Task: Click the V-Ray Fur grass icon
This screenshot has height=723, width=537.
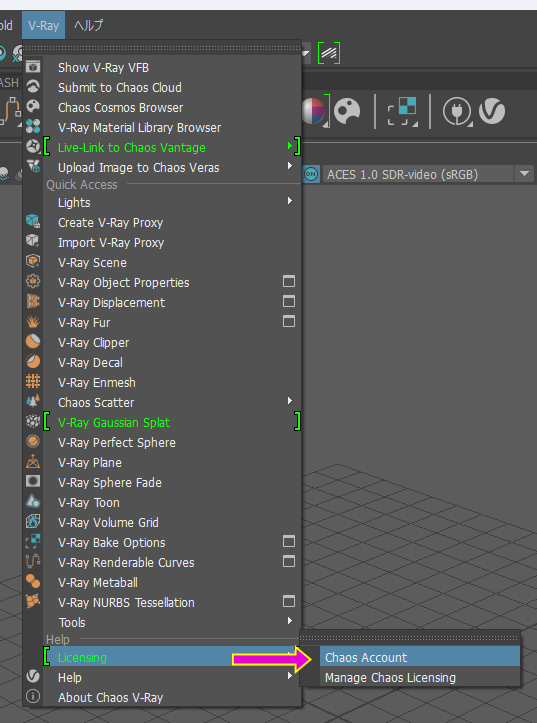Action: point(33,321)
